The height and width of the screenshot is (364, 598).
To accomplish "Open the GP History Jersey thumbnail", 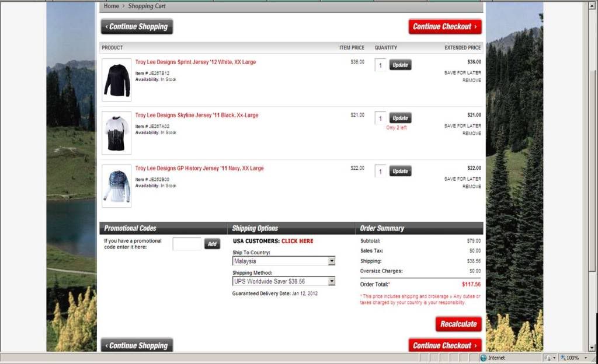I will (x=116, y=186).
